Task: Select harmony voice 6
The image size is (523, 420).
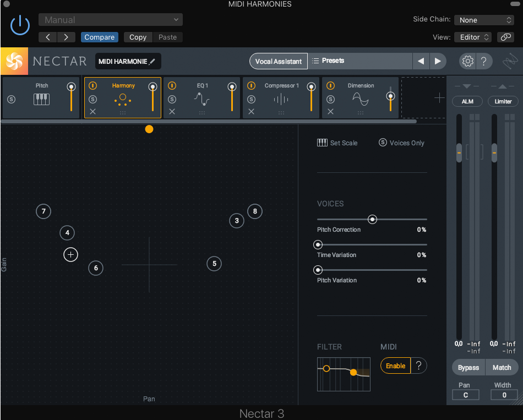Action: point(96,268)
